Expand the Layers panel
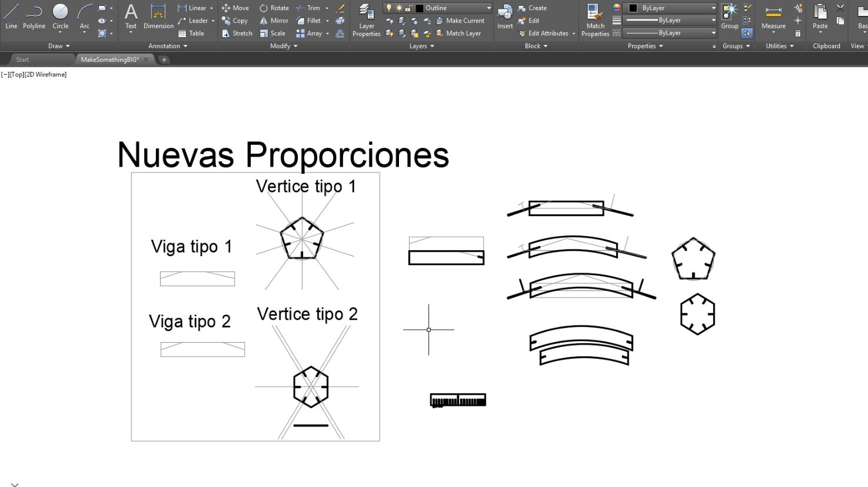 (x=421, y=46)
